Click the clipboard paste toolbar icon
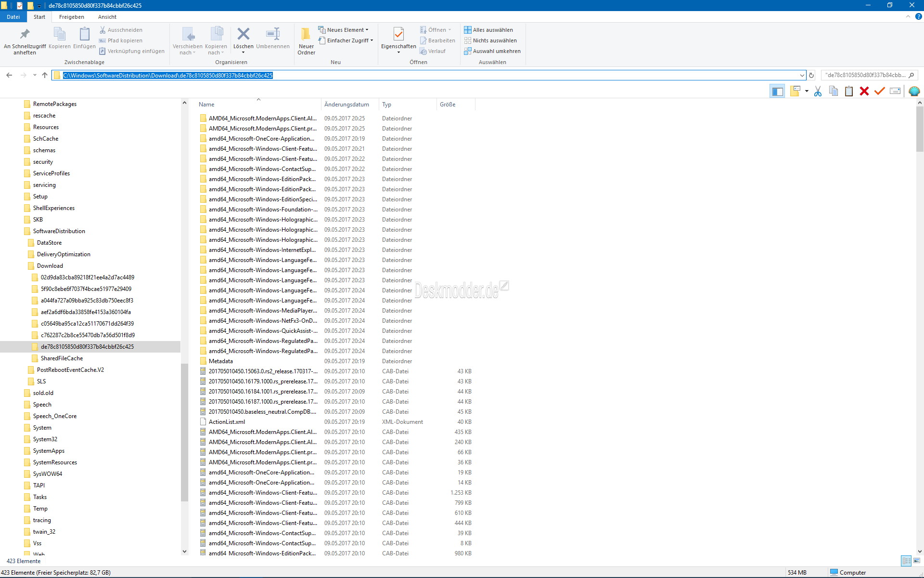The image size is (924, 578). pyautogui.click(x=849, y=91)
